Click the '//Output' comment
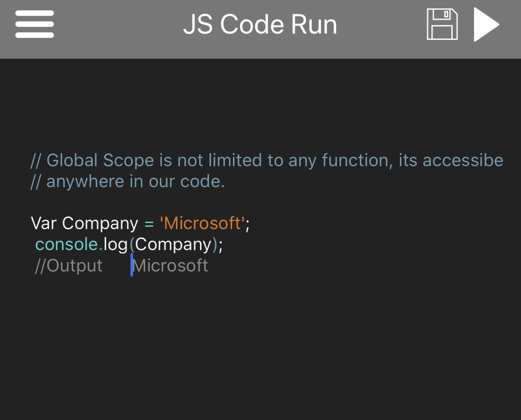This screenshot has height=420, width=521. point(69,266)
